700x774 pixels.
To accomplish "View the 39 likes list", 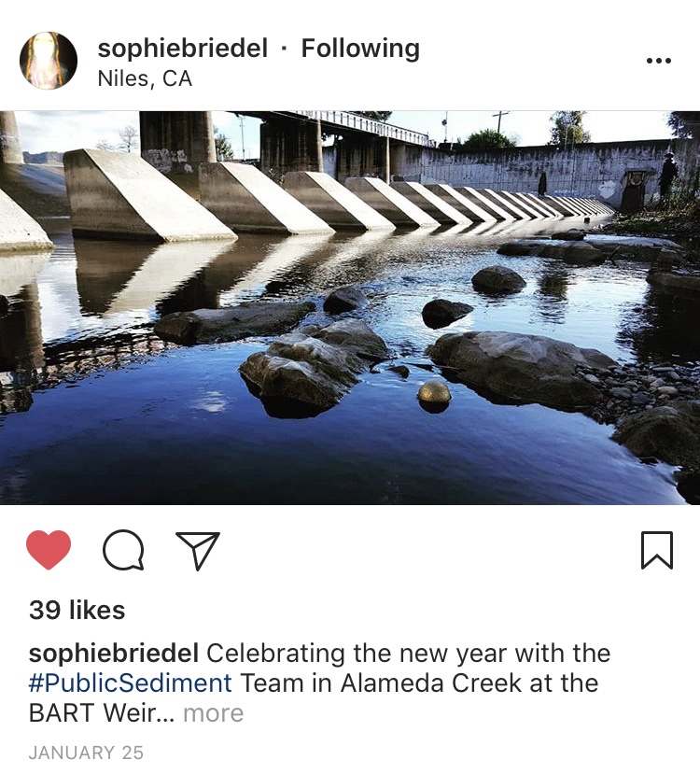I will click(x=77, y=610).
